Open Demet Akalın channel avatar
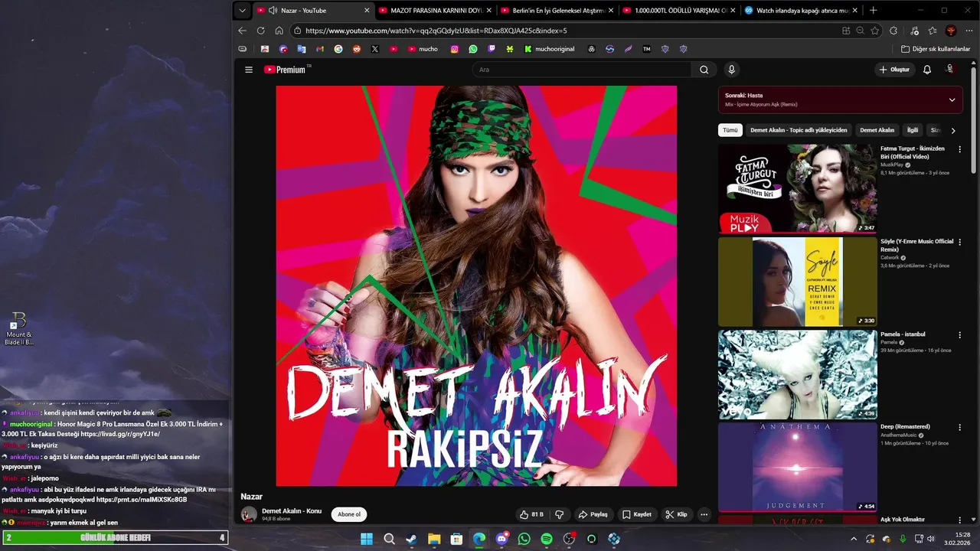The width and height of the screenshot is (980, 551). pos(249,514)
